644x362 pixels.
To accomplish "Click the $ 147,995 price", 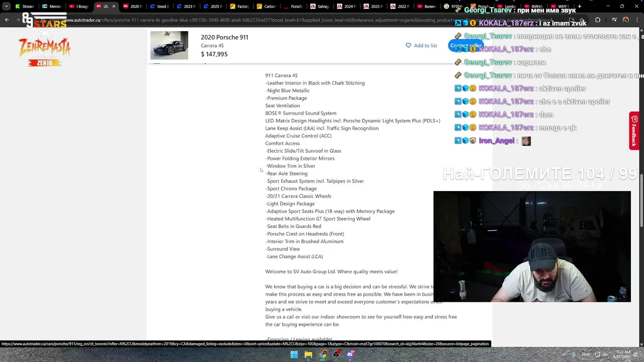I will (x=214, y=54).
